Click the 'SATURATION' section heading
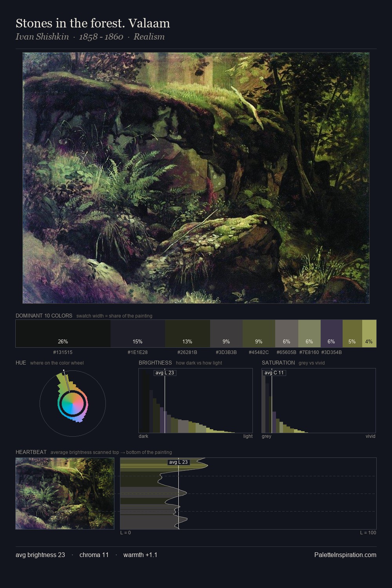This screenshot has width=392, height=588. pos(278,363)
